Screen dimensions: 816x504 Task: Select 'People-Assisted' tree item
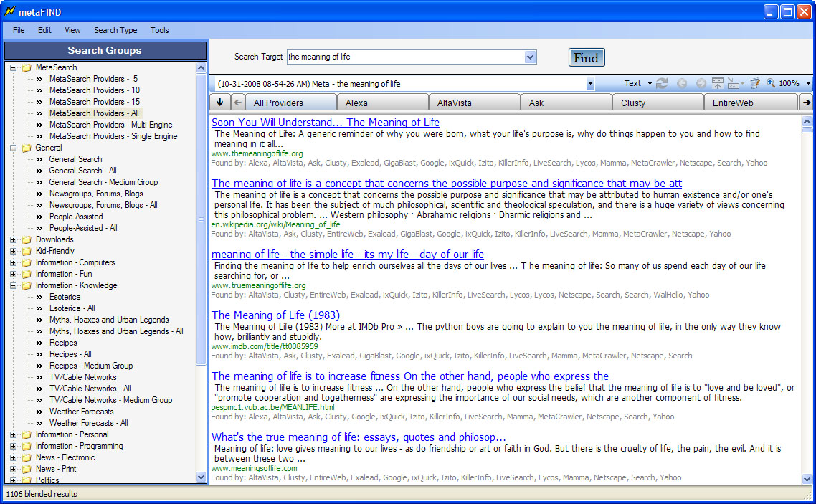pyautogui.click(x=76, y=217)
